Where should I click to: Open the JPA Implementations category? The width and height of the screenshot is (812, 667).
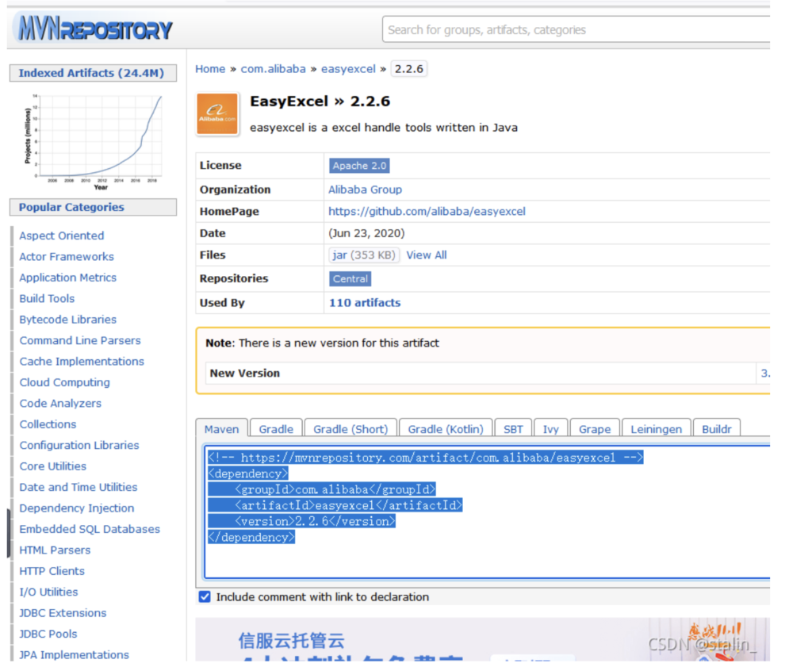coord(74,655)
